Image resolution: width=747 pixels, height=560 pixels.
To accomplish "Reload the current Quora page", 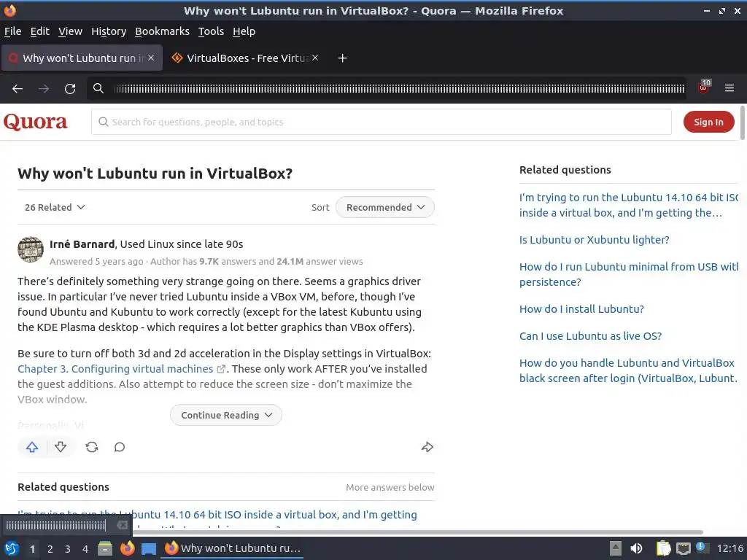I will [70, 88].
